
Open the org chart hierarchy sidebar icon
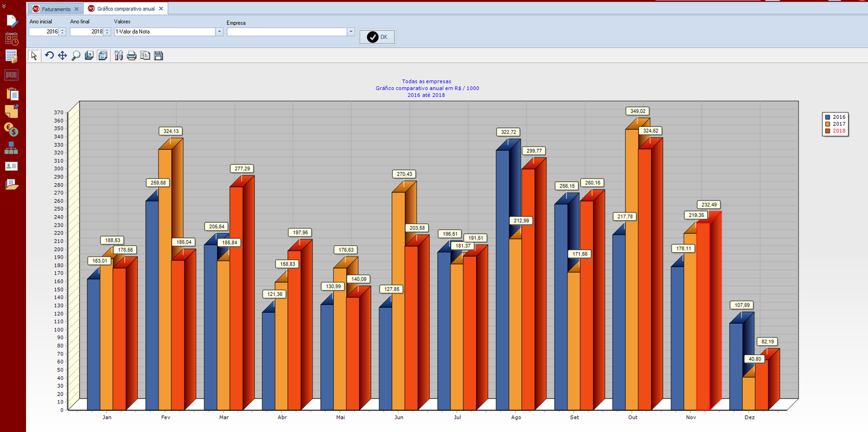tap(11, 148)
